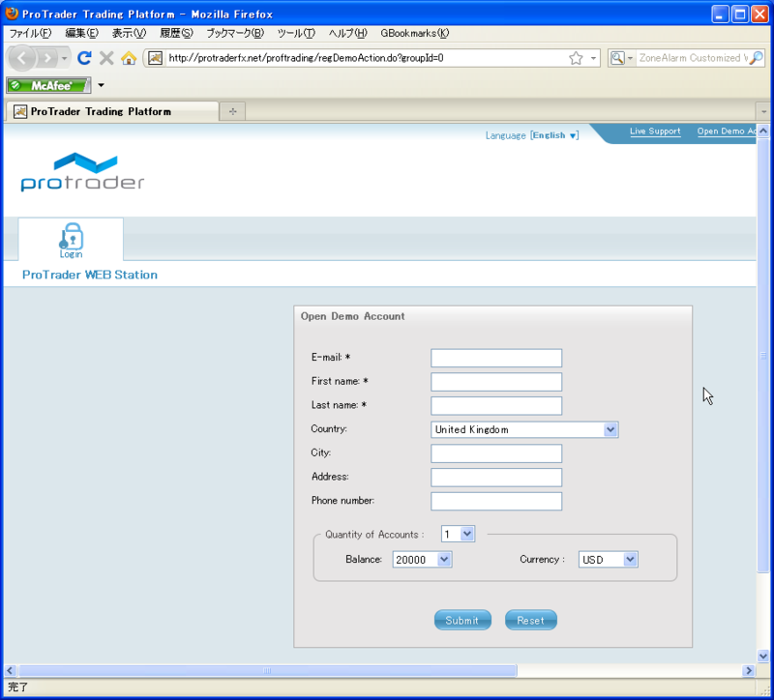The width and height of the screenshot is (774, 700).
Task: Minimize the Firefox window
Action: pos(720,14)
